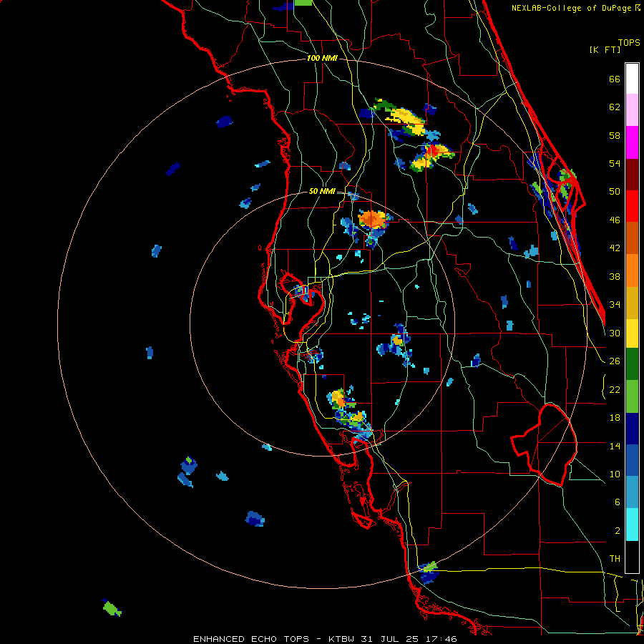Click the 22 value on the legend
The height and width of the screenshot is (644, 644).
[615, 389]
